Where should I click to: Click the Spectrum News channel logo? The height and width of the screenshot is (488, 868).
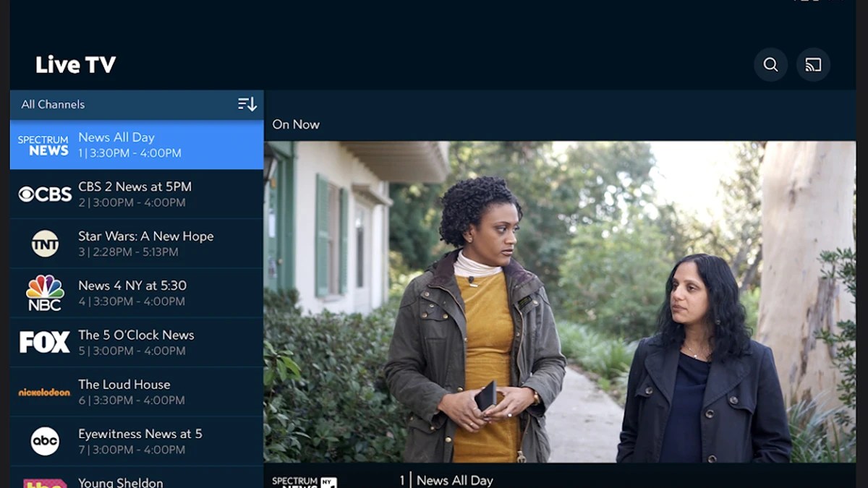(x=43, y=144)
